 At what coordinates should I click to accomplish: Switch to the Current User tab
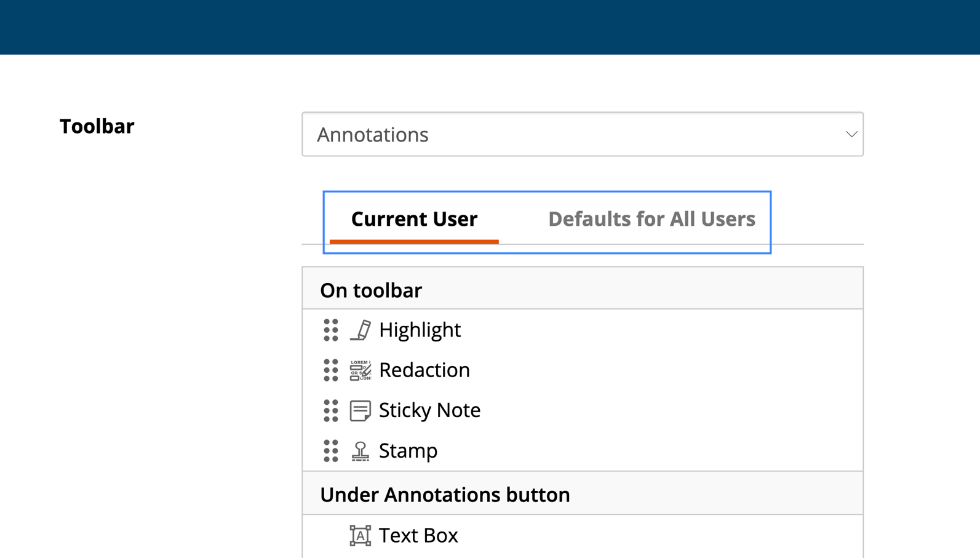pyautogui.click(x=414, y=219)
